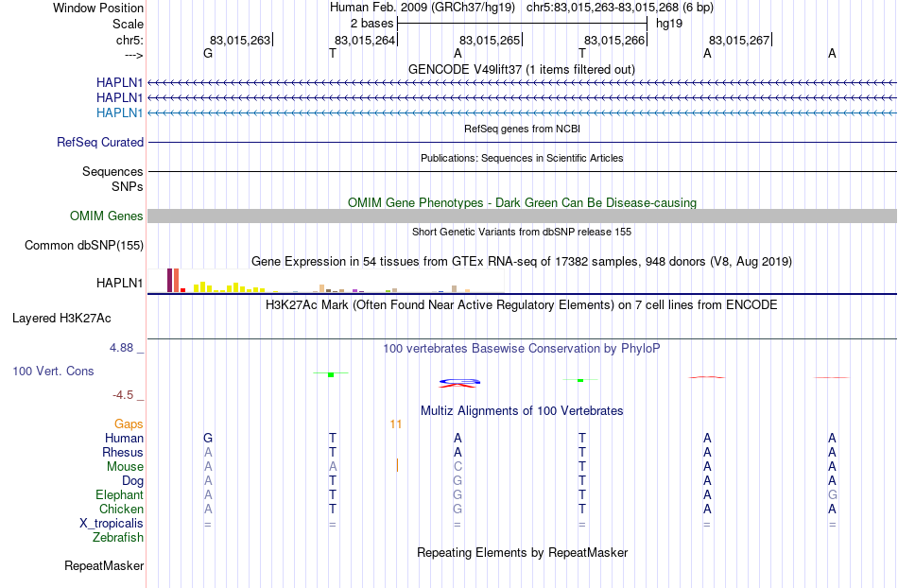Screen dimensions: 898x588
Task: Click the "Layered H3K27Ac" label
Action: coord(61,319)
